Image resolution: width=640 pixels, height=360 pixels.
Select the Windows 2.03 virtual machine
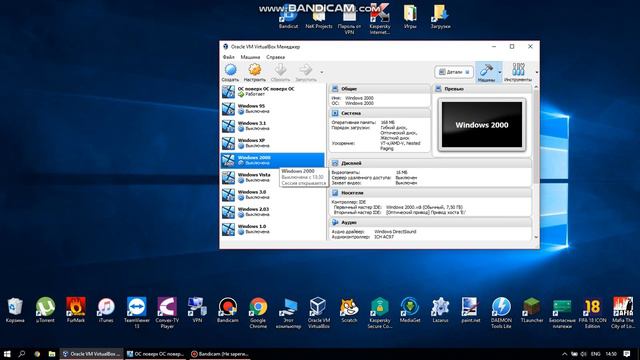[273, 211]
